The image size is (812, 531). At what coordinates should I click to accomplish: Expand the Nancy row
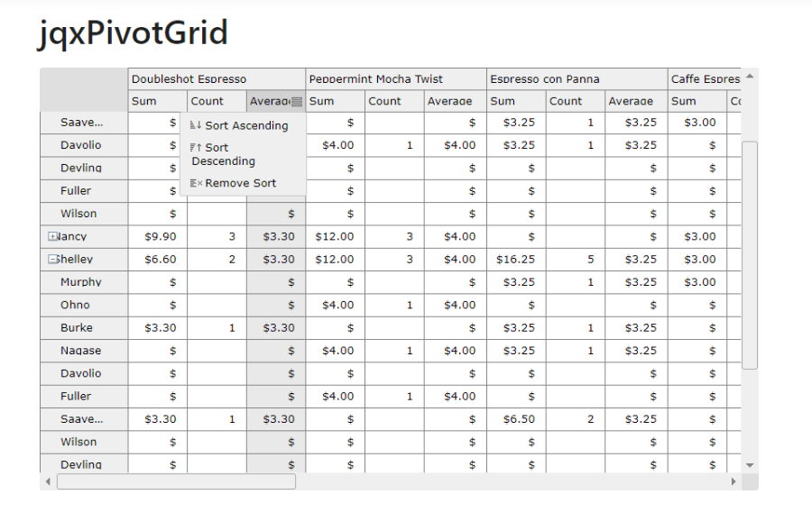point(52,236)
